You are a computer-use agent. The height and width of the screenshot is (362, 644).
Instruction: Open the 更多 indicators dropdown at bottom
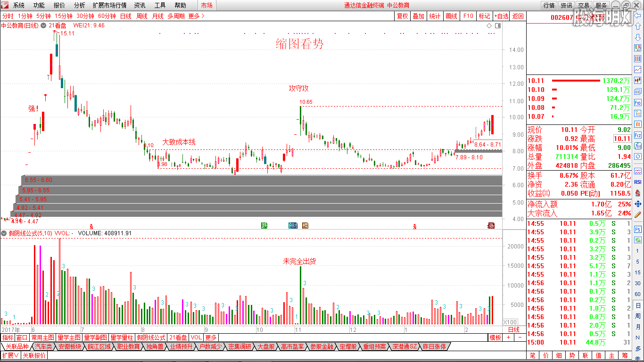click(211, 337)
